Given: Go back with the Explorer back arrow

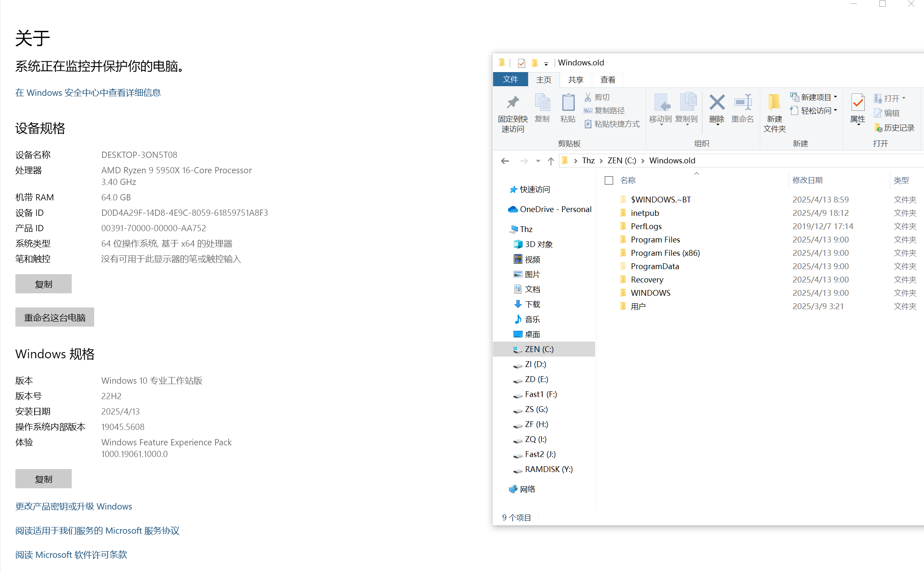Looking at the screenshot, I should pos(505,161).
